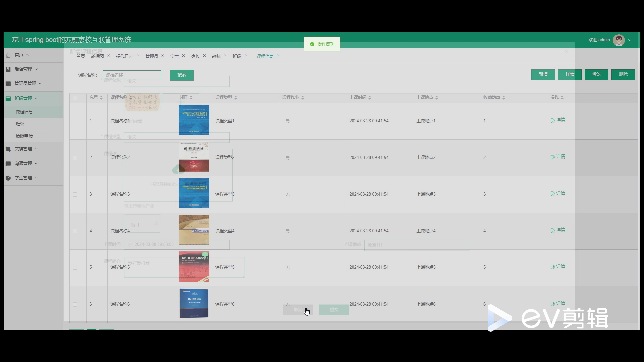644x362 pixels.
Task: Click the 沟通管理 chat icon
Action: click(8, 163)
